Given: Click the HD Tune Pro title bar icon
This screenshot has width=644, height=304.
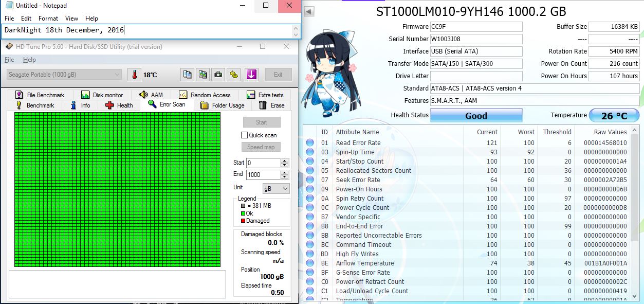Looking at the screenshot, I should 9,47.
